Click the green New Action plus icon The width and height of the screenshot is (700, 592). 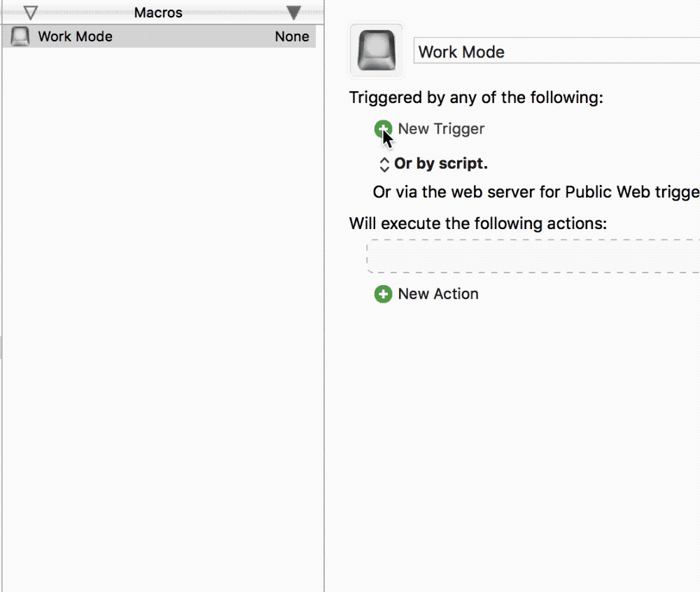pos(383,294)
